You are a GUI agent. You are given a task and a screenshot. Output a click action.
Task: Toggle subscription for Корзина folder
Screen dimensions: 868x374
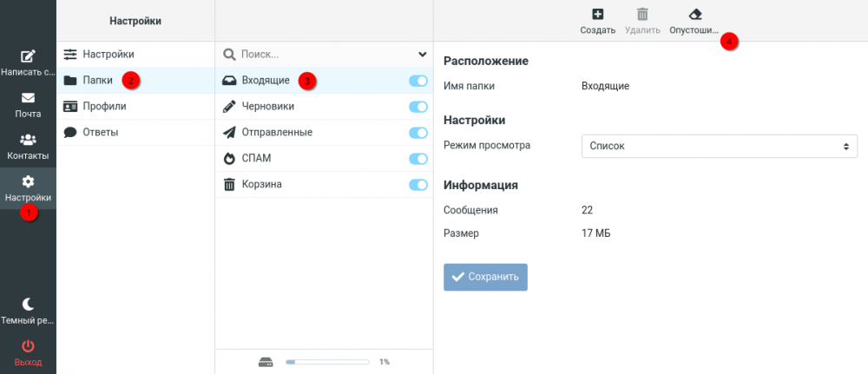click(x=418, y=185)
